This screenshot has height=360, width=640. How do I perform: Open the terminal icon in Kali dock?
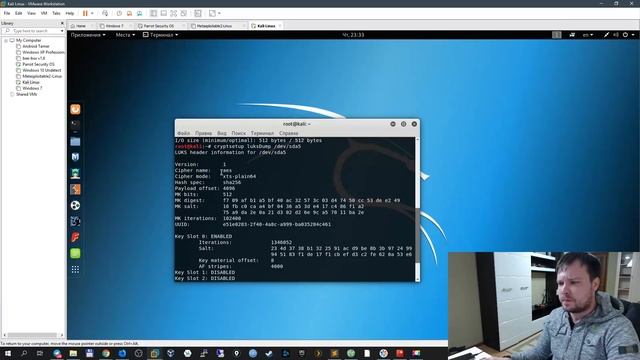point(75,124)
